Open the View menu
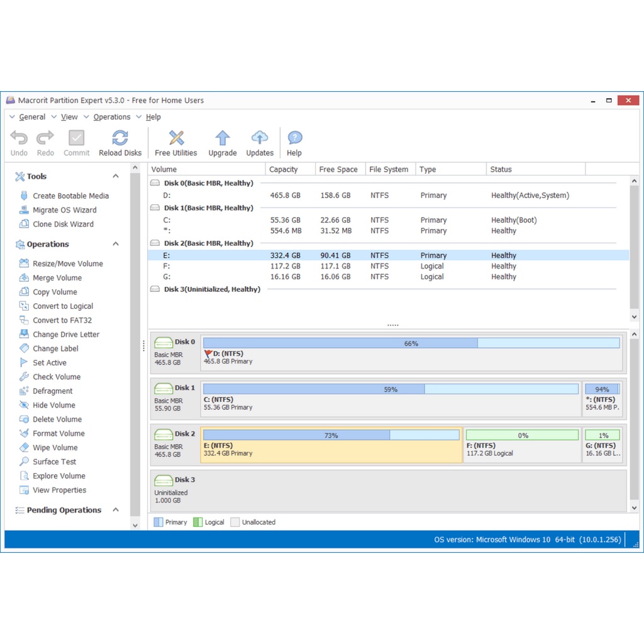 point(69,116)
